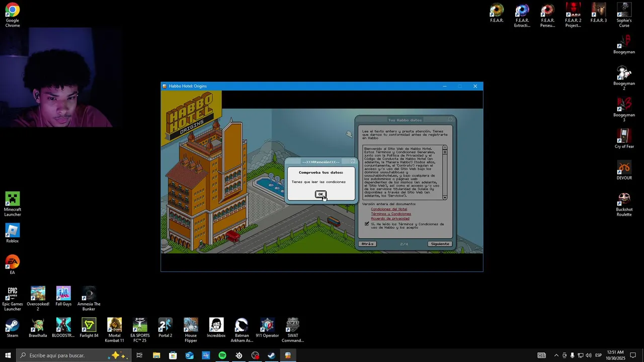Open Outlook from the taskbar
This screenshot has height=362, width=644.
(189, 355)
